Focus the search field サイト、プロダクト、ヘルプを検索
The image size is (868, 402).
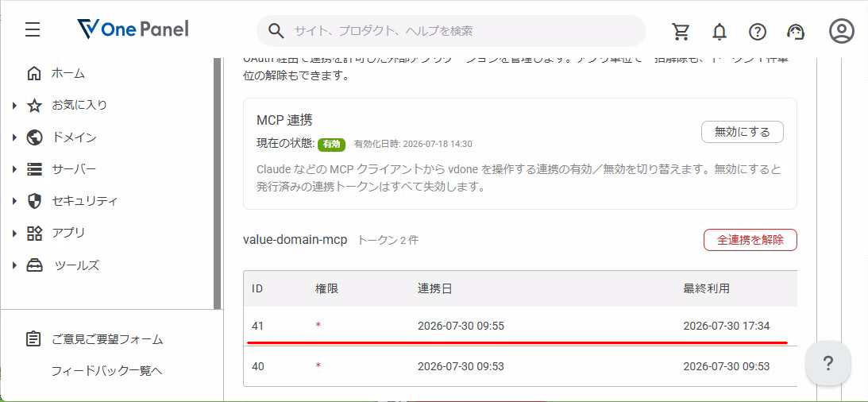click(x=451, y=30)
